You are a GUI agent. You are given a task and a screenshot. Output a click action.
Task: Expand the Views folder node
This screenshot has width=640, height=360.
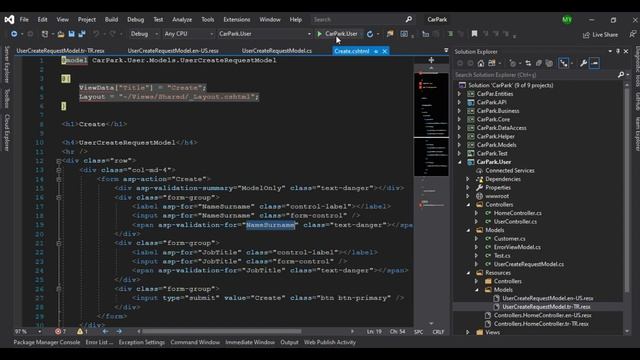click(468, 332)
